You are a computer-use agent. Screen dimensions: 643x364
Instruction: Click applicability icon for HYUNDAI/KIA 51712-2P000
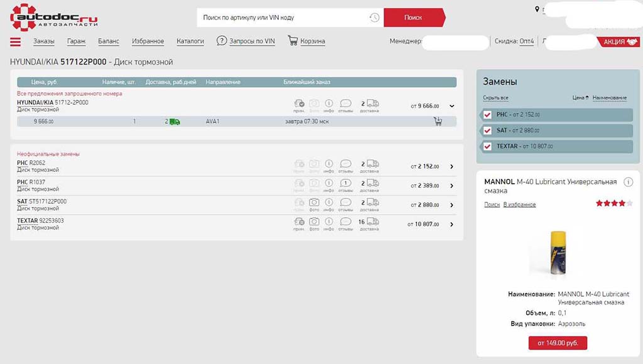[x=299, y=104]
